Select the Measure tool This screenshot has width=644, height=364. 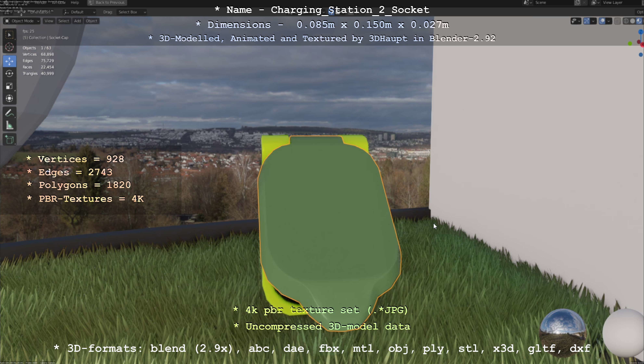coord(9,126)
